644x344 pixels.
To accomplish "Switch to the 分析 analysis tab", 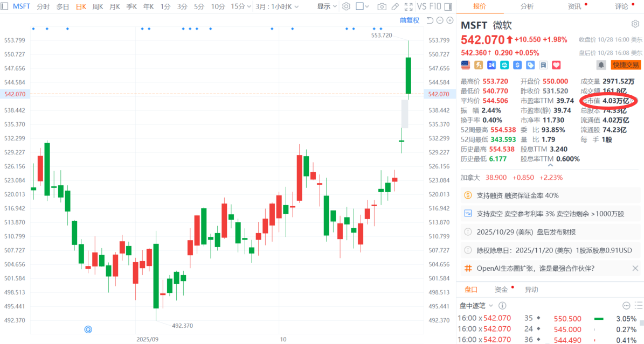I will (x=527, y=6).
